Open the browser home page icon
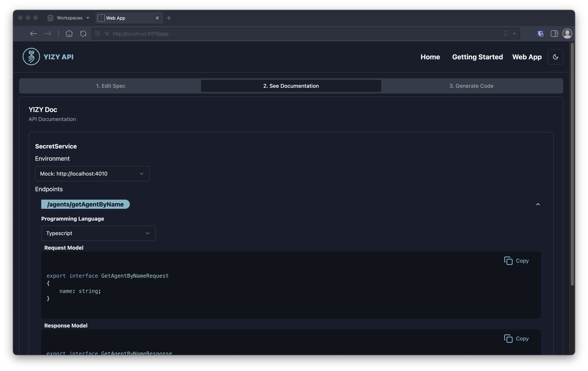This screenshot has width=588, height=371. [69, 34]
